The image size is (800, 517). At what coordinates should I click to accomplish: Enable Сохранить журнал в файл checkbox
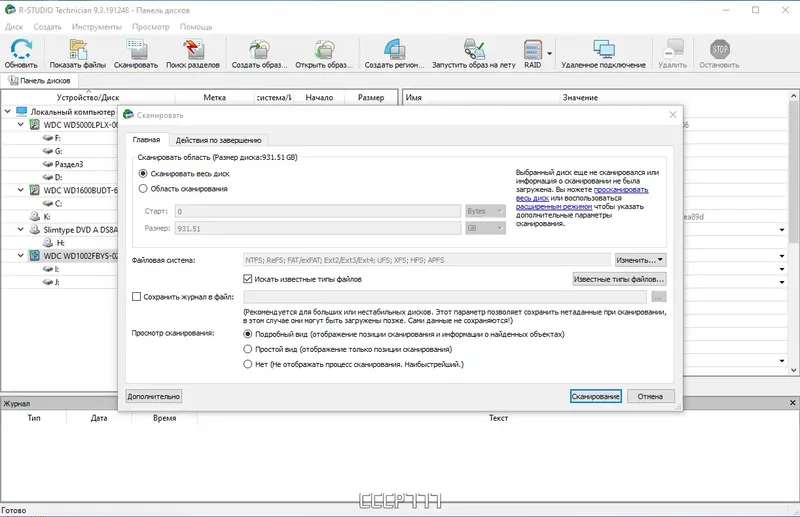(136, 297)
